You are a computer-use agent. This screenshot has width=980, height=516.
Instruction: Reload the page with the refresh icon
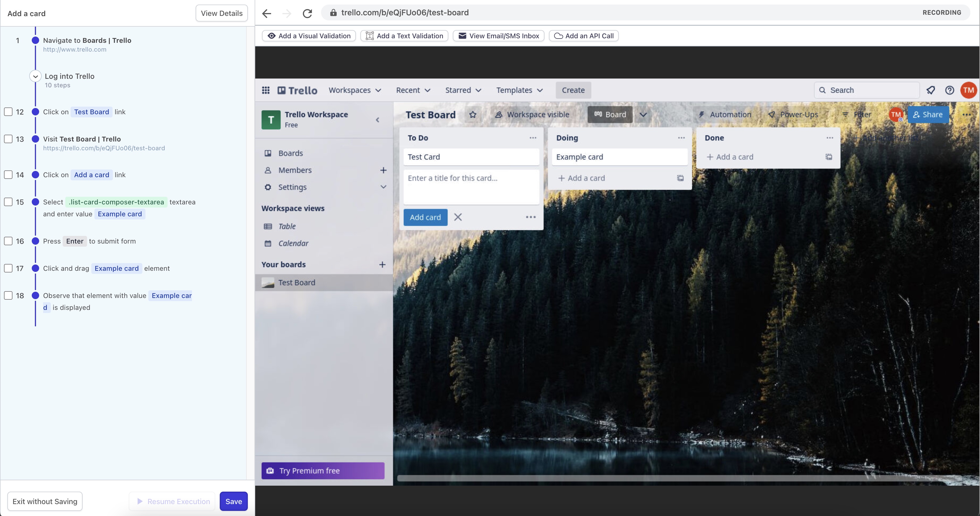point(307,13)
